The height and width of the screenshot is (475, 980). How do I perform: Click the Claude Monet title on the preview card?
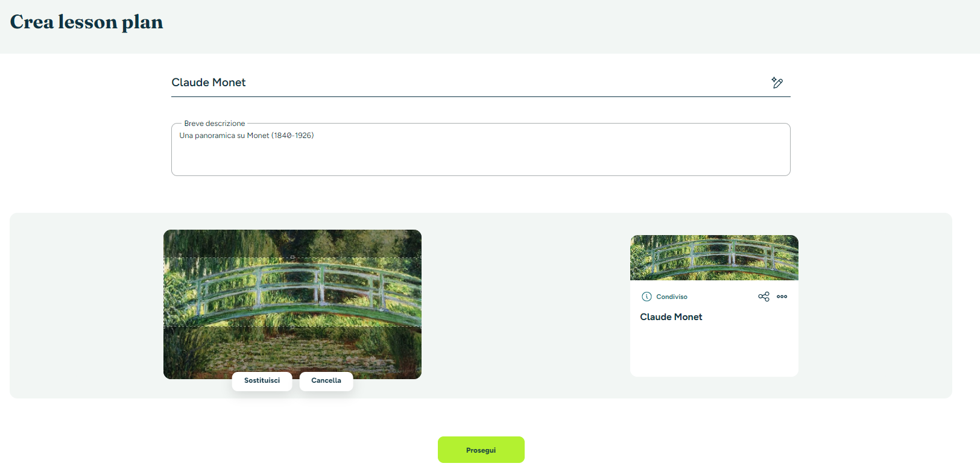point(671,317)
